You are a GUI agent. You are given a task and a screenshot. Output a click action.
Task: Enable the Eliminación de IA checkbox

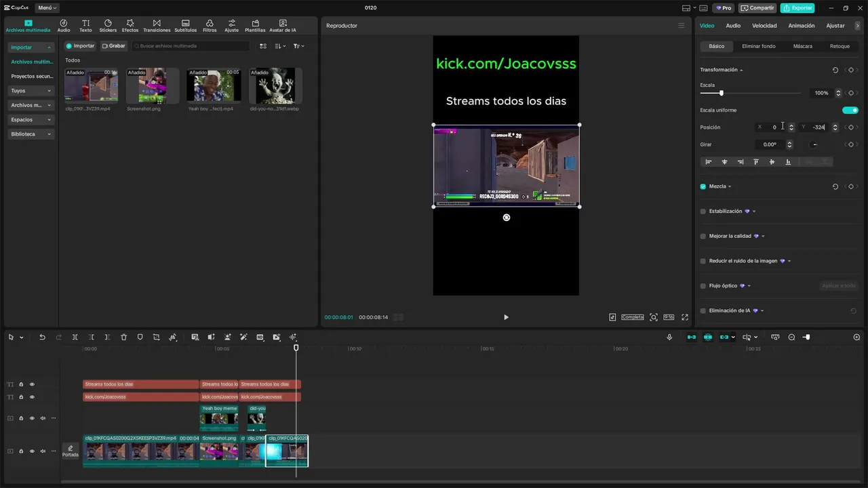(703, 311)
